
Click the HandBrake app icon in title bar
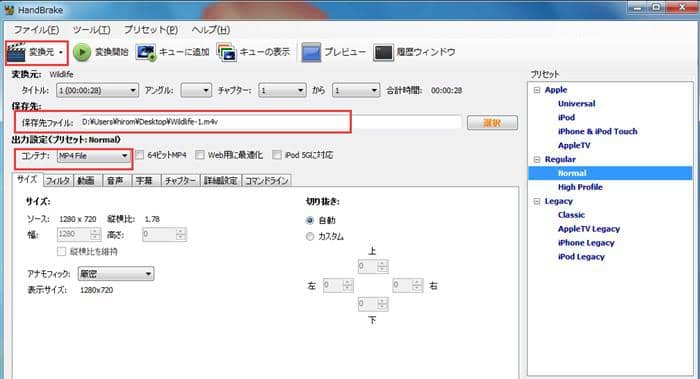(x=8, y=9)
